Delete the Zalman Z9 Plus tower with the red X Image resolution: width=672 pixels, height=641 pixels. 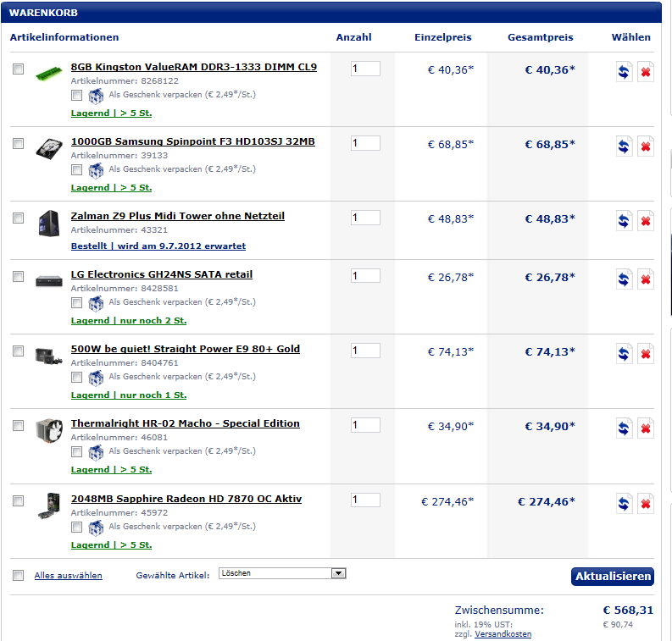[x=646, y=220]
